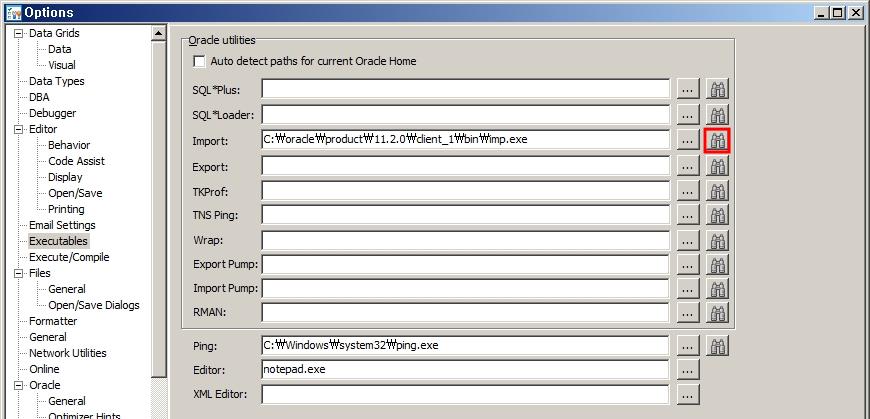Click inside the SQL*Plus path field
This screenshot has width=870, height=419.
coord(465,89)
